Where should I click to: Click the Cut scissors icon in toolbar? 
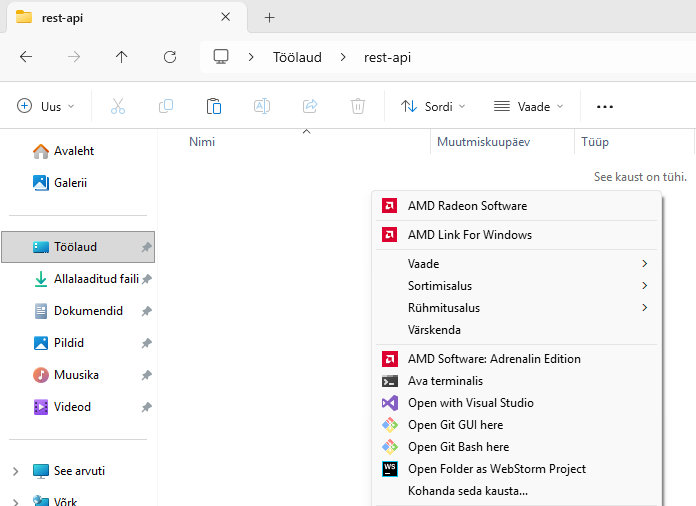coord(118,106)
